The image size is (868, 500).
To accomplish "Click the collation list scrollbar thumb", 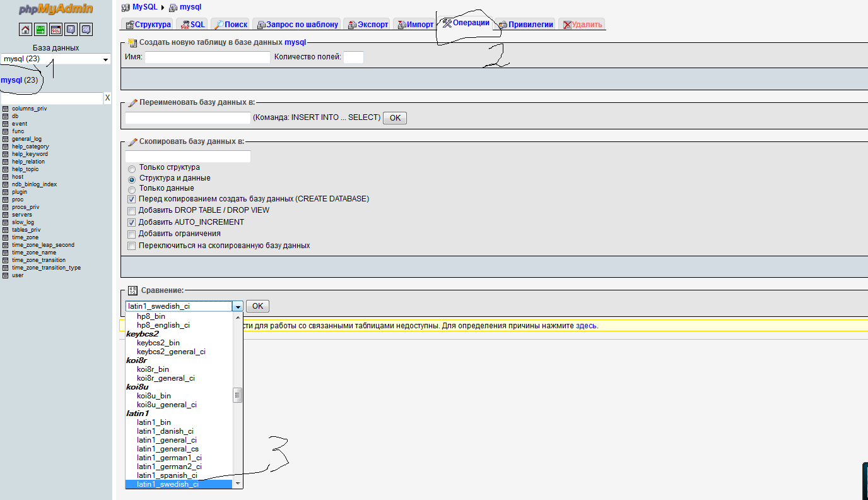I will coord(238,395).
